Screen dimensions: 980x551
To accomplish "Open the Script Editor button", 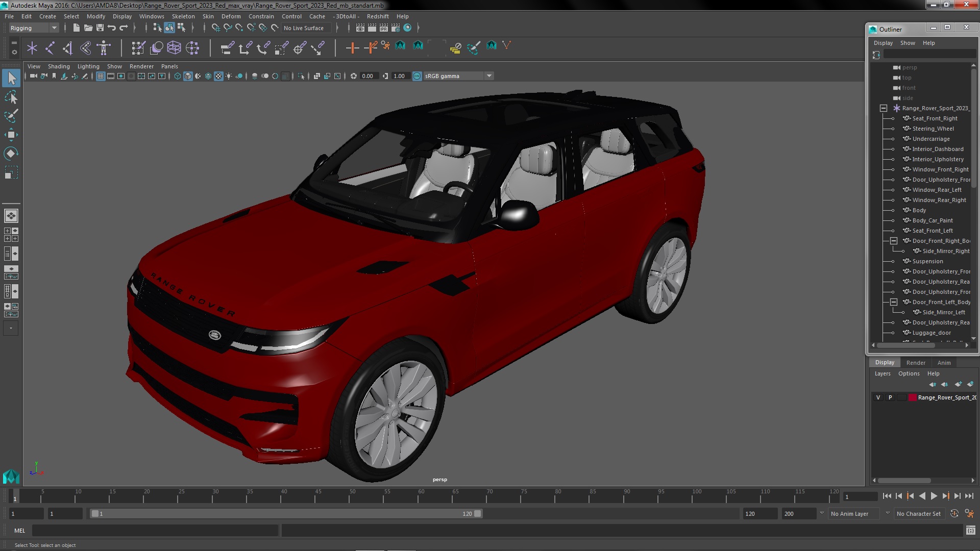I will tap(970, 531).
